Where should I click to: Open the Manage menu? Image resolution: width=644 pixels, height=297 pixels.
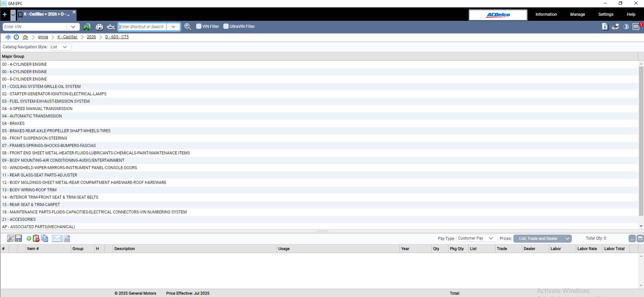pyautogui.click(x=578, y=14)
